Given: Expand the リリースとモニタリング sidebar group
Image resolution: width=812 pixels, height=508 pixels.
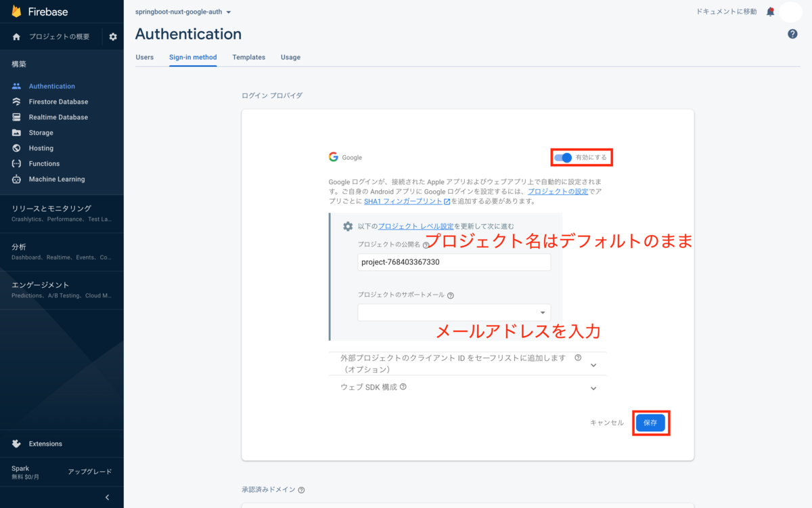Looking at the screenshot, I should (x=62, y=213).
